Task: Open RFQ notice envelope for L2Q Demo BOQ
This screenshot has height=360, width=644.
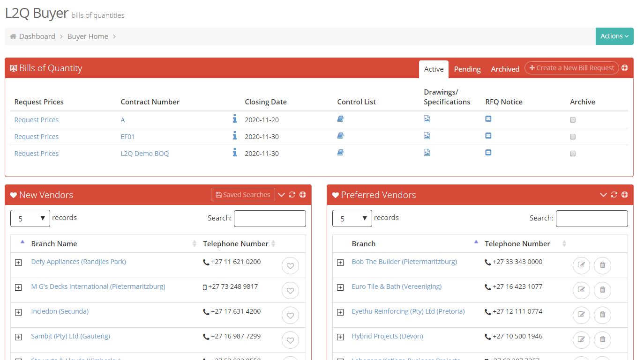Action: (488, 153)
